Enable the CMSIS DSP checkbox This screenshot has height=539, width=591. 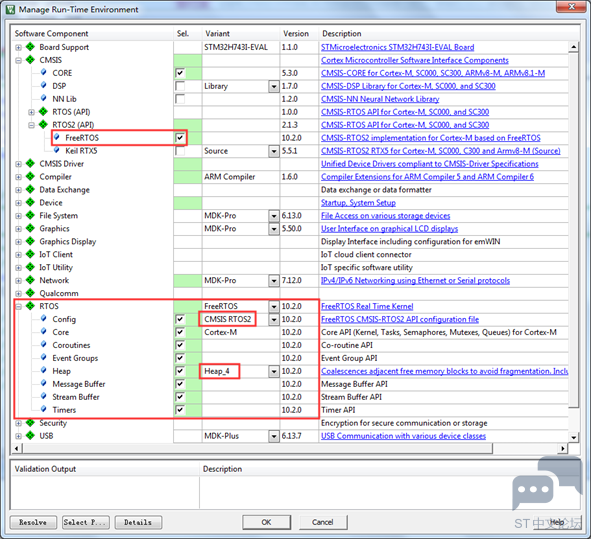180,86
